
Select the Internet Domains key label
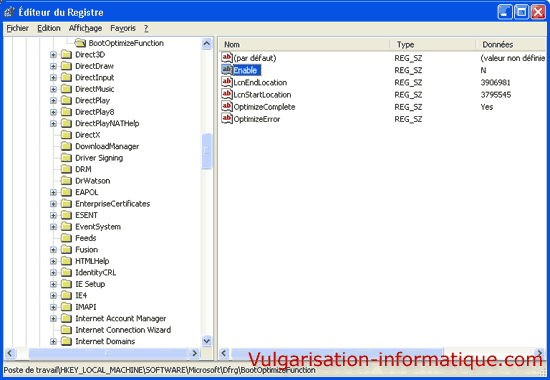105,341
